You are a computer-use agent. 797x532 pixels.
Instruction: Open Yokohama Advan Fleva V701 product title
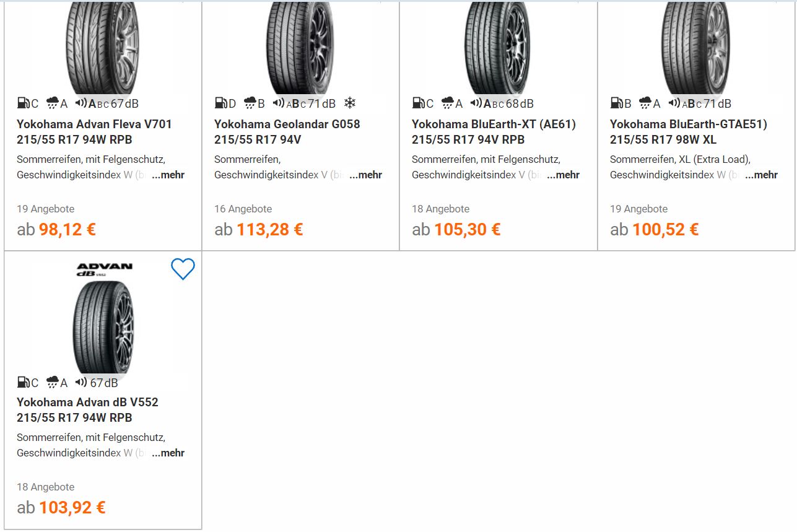pyautogui.click(x=94, y=132)
